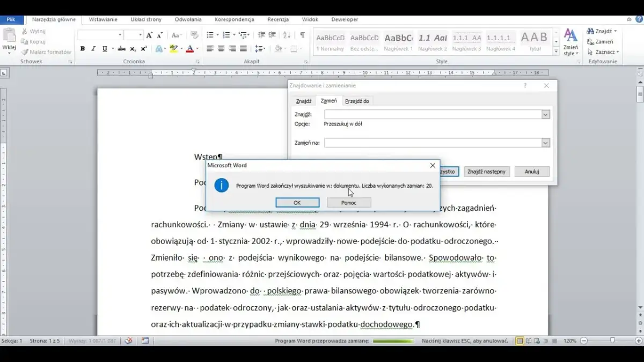Click the center alignment icon

coord(222,49)
